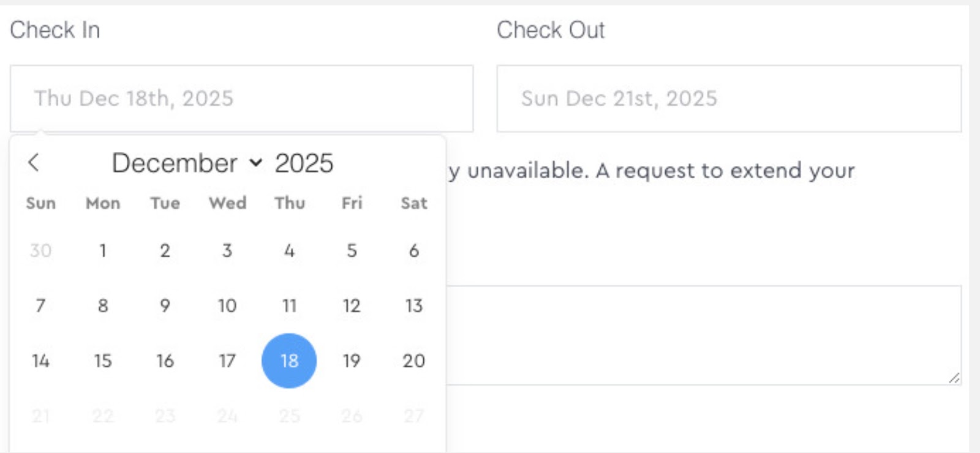
Task: Click the text area resize handle
Action: [x=954, y=378]
